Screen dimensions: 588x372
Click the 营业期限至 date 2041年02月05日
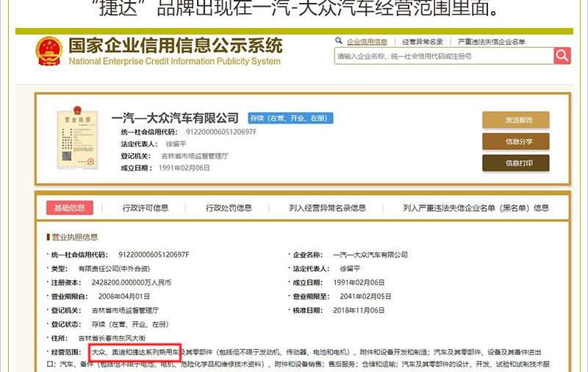pyautogui.click(x=365, y=296)
